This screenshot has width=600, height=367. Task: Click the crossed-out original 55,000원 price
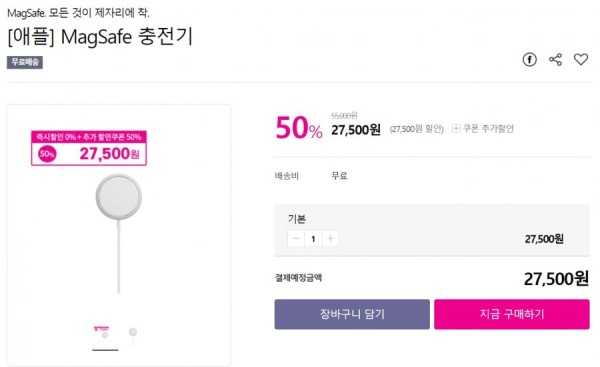click(x=344, y=116)
